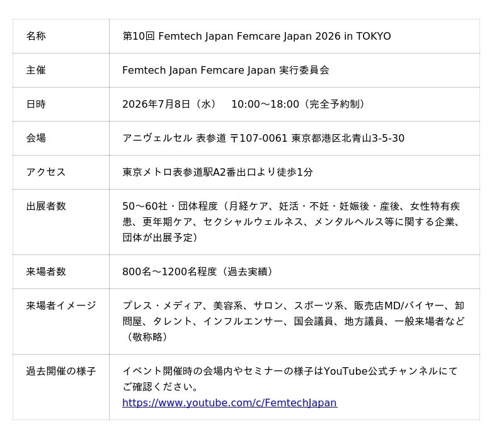Click the 過去開催の様子 row label
This screenshot has width=504, height=439.
pos(60,371)
